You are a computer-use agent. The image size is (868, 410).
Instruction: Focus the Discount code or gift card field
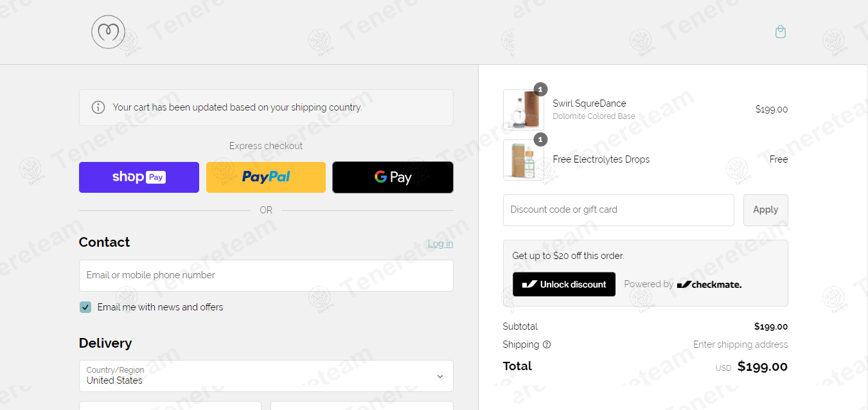(x=619, y=210)
